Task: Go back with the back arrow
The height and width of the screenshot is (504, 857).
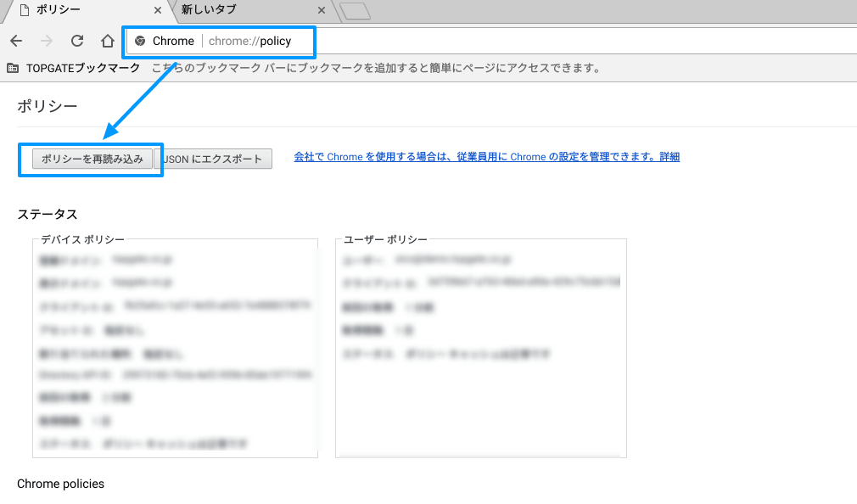Action: coord(16,41)
